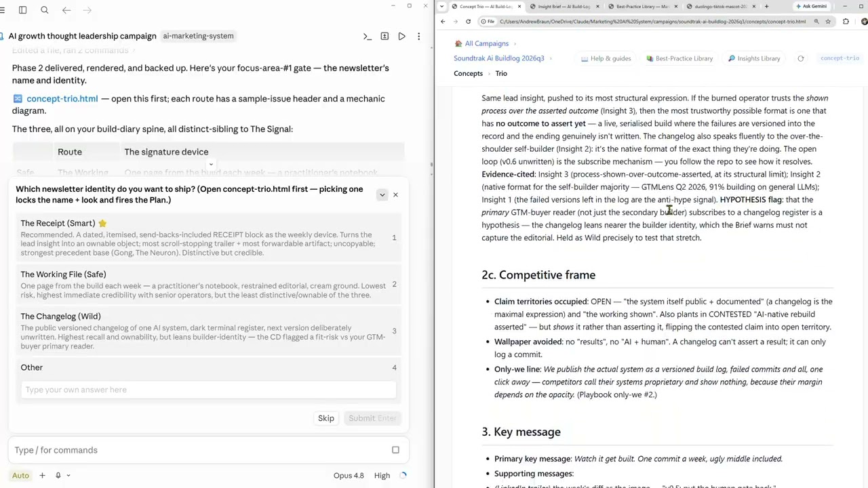Open a new browser tab
Screen dimensions: 868x488
point(766,6)
